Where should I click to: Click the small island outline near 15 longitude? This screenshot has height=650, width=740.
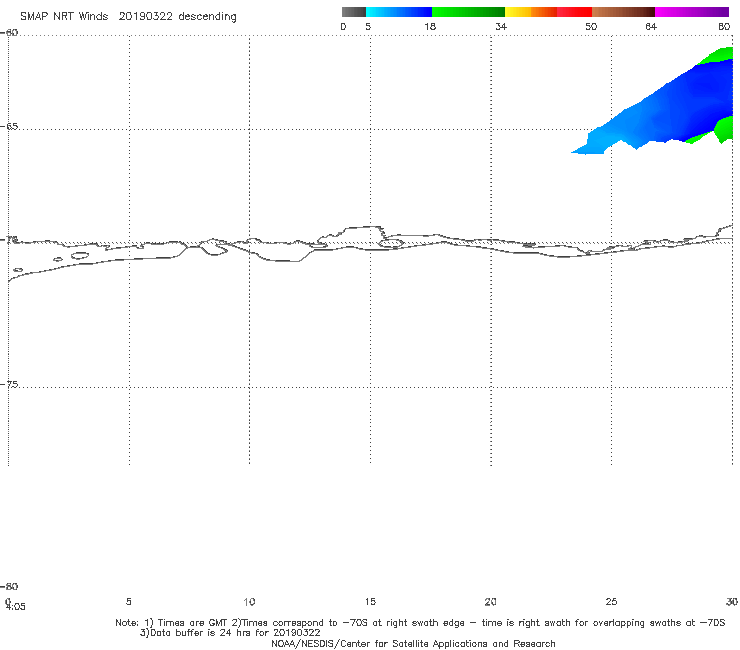pos(391,244)
